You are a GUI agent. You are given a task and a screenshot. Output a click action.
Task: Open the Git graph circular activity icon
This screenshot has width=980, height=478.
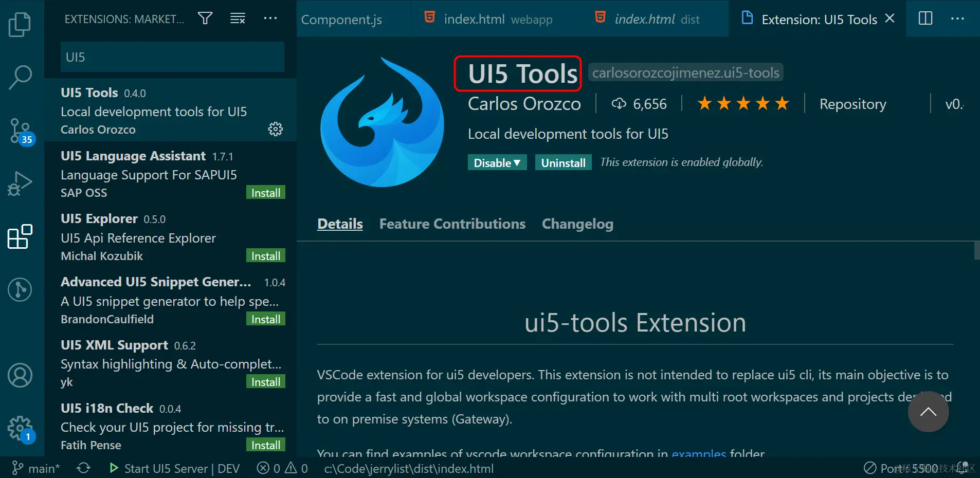20,289
